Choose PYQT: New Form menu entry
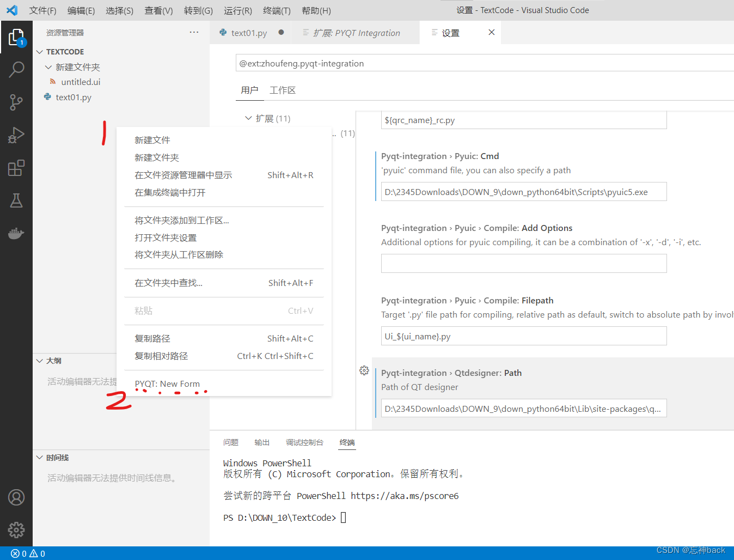 pyautogui.click(x=224, y=384)
